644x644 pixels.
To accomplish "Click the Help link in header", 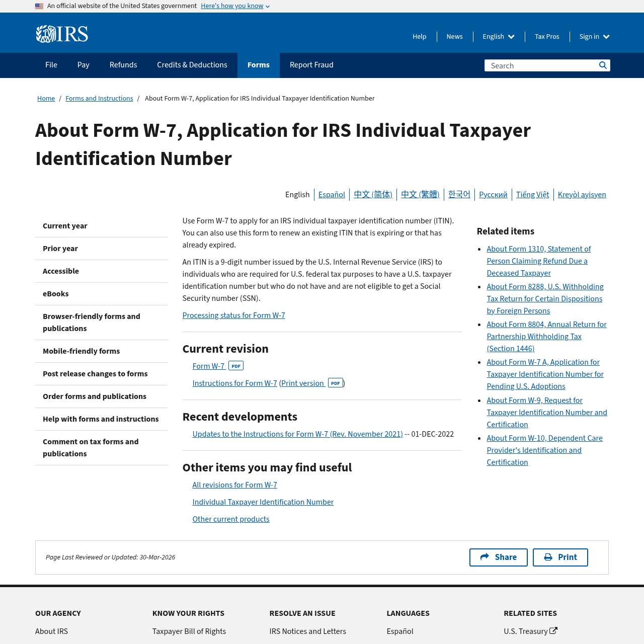I will coord(420,37).
